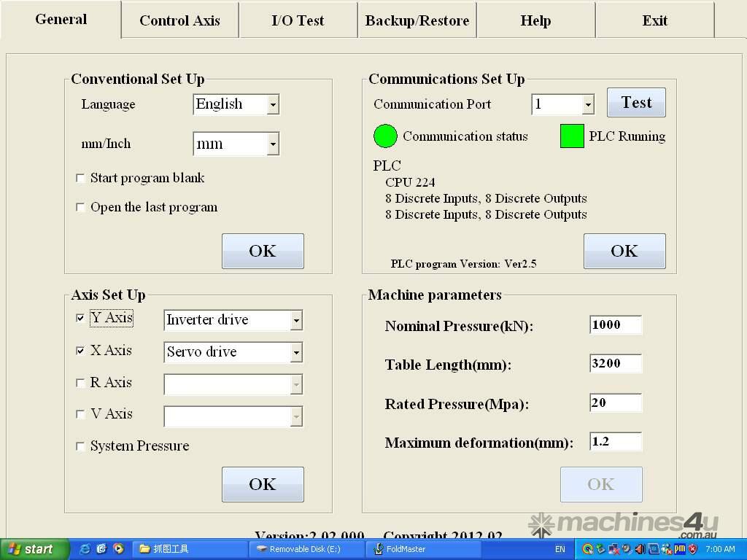This screenshot has height=560, width=747.
Task: Open the Communication Port dropdown
Action: (x=588, y=105)
